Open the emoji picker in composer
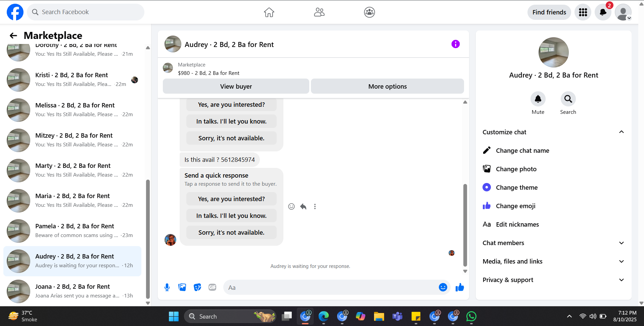Viewport: 644px width, 326px height. tap(443, 287)
